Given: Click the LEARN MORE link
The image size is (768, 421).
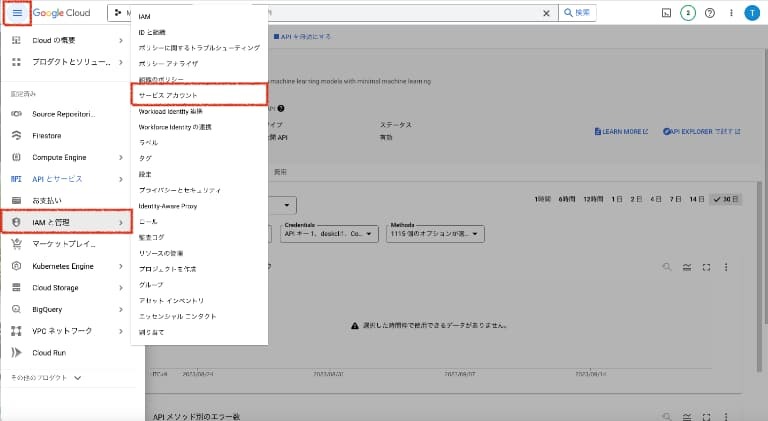Looking at the screenshot, I should pos(621,131).
